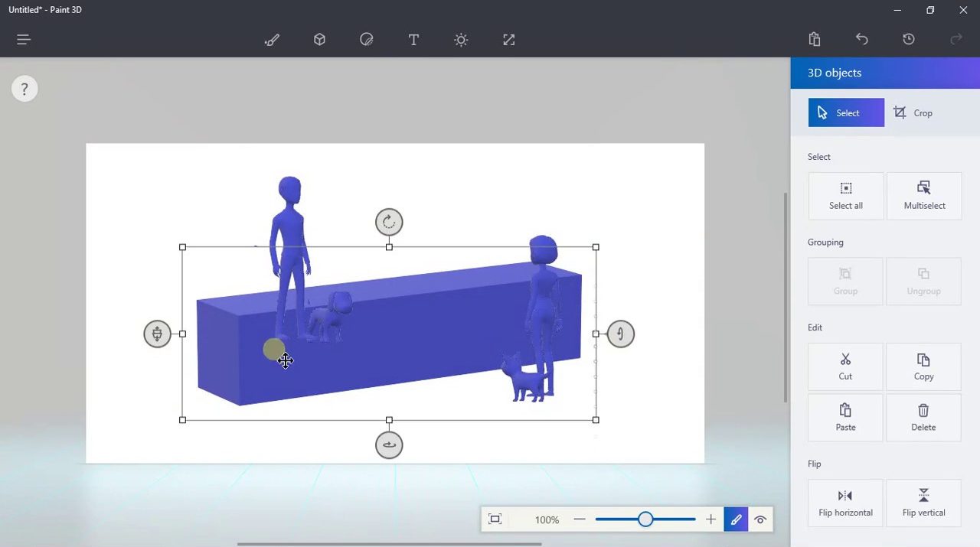Open the Brushes tool
This screenshot has height=547, width=980.
coord(272,40)
